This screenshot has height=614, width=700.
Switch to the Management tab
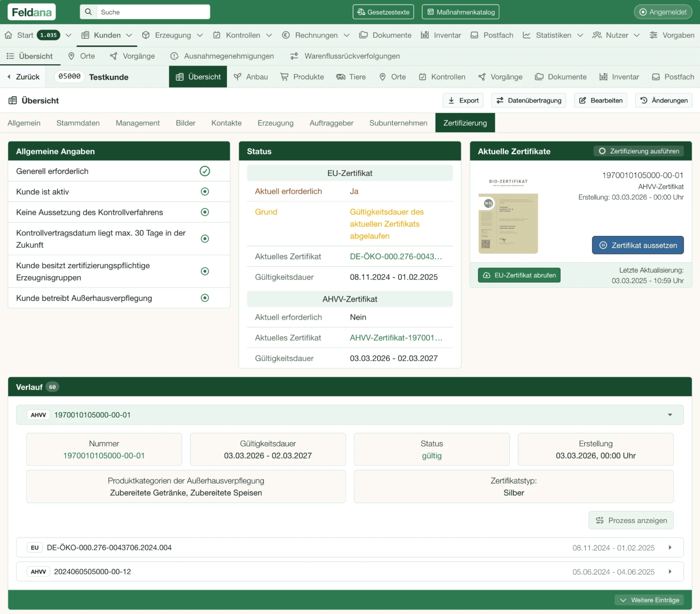point(138,123)
